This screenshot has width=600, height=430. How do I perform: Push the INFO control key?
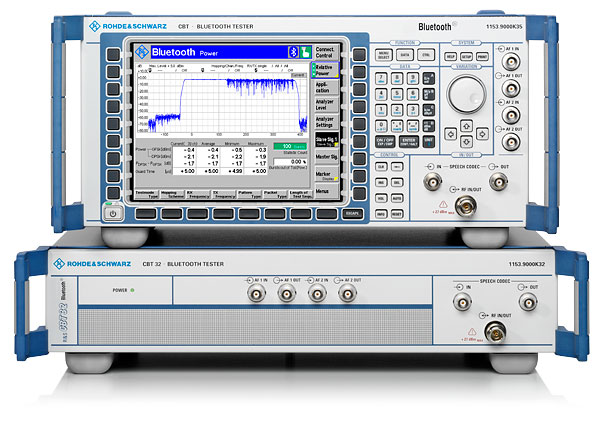381,214
